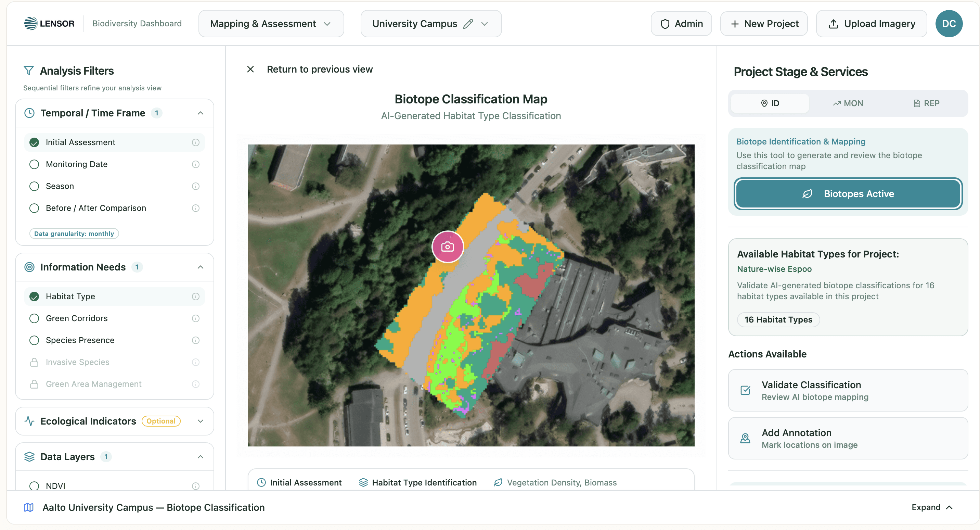980x530 pixels.
Task: Click the pink camera marker on map
Action: (x=447, y=247)
